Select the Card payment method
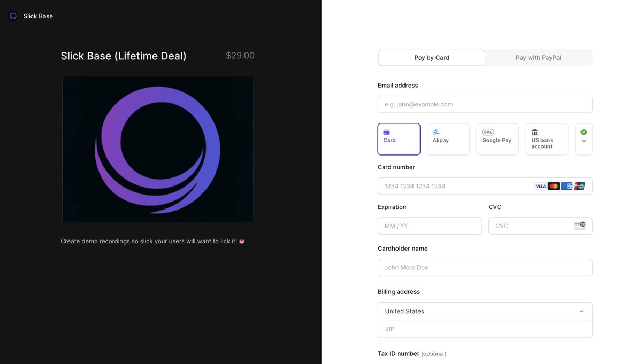This screenshot has width=642, height=364. [399, 139]
